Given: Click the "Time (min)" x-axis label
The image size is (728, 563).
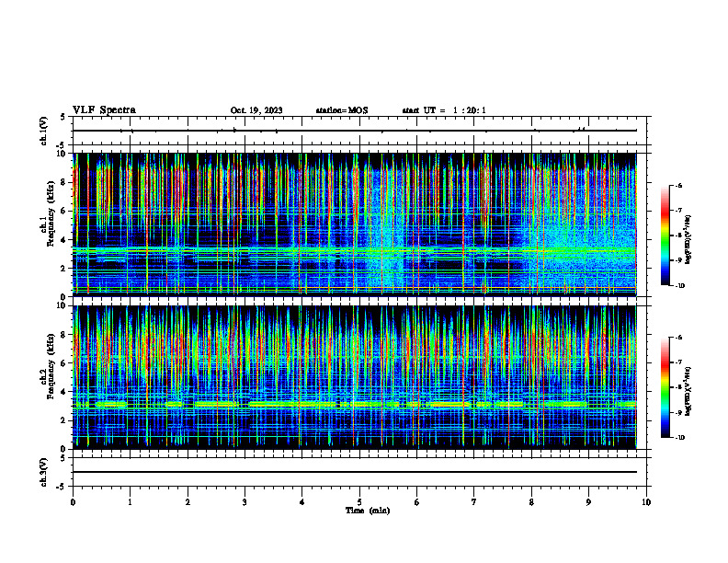Looking at the screenshot, I should (x=368, y=511).
